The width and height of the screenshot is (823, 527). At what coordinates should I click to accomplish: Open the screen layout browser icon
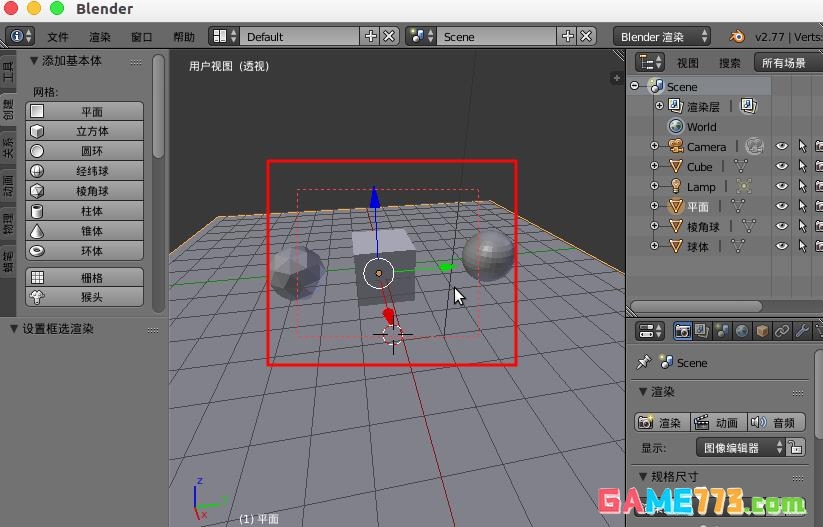[x=224, y=36]
